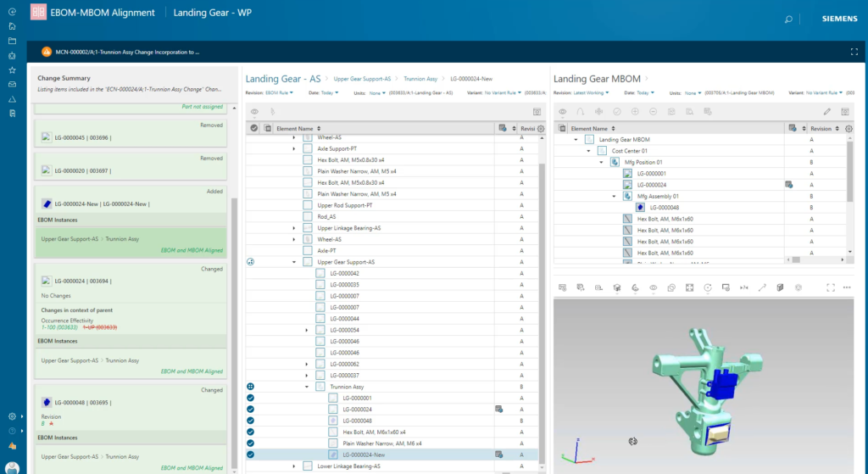868x474 pixels.
Task: Click the 3D landing gear model
Action: pyautogui.click(x=706, y=393)
